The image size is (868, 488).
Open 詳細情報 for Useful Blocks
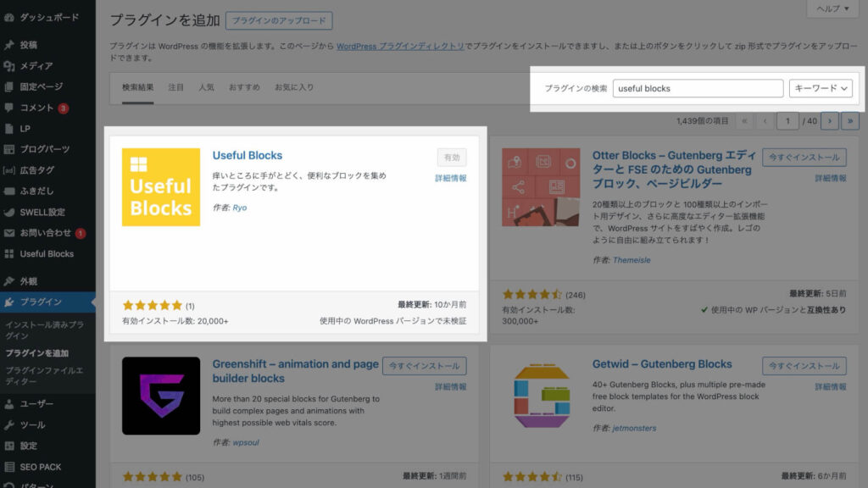pyautogui.click(x=450, y=178)
